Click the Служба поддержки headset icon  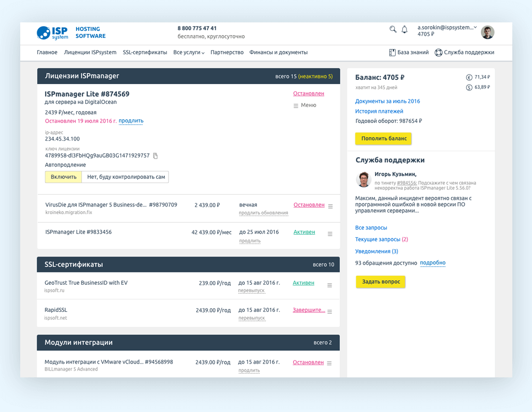click(x=438, y=52)
